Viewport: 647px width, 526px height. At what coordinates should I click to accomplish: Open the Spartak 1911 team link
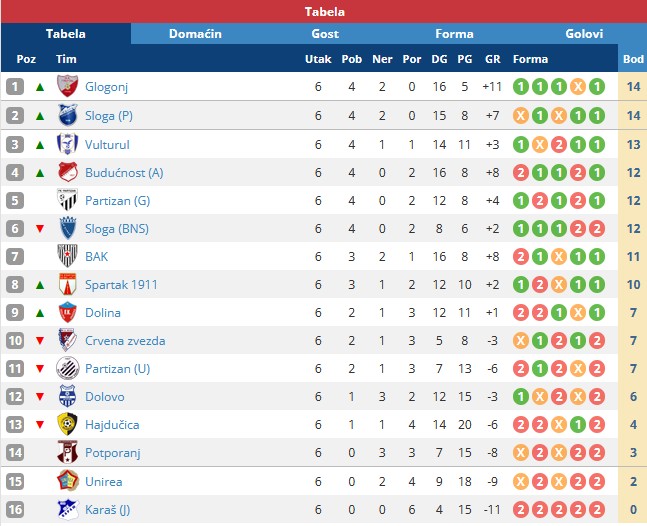click(x=121, y=285)
